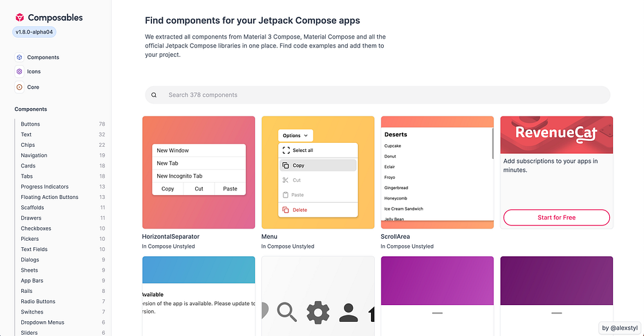This screenshot has height=336, width=644.
Task: Open the Dropdown Menus category
Action: [x=43, y=322]
